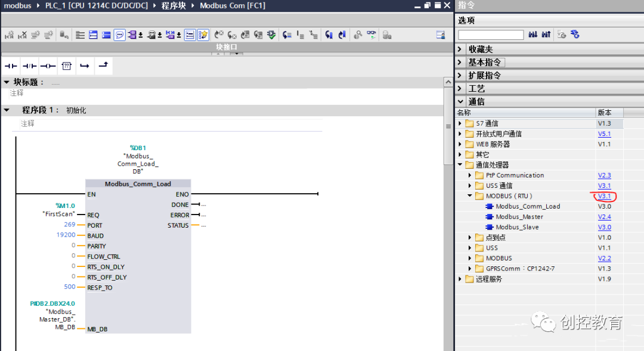This screenshot has width=644, height=351.
Task: Insert an empty box with question marks
Action: pyautogui.click(x=67, y=66)
